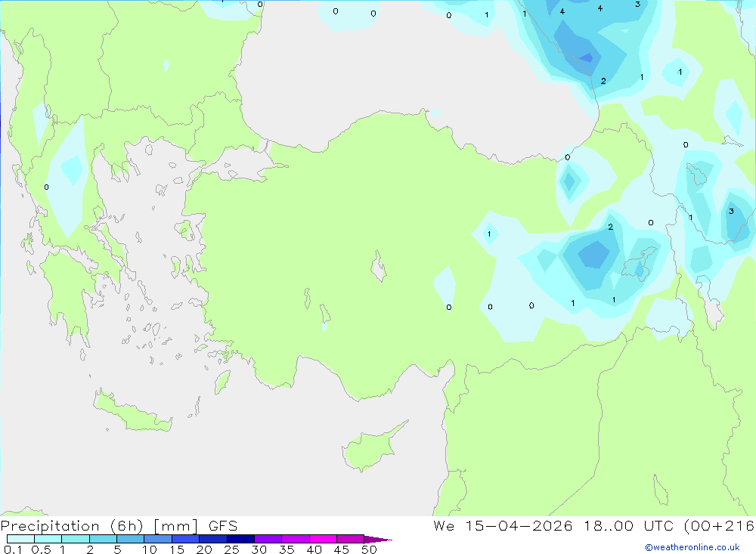Click the 40–45 mm magenta legend swatch
Screen dimensions: 756x554
click(x=323, y=539)
